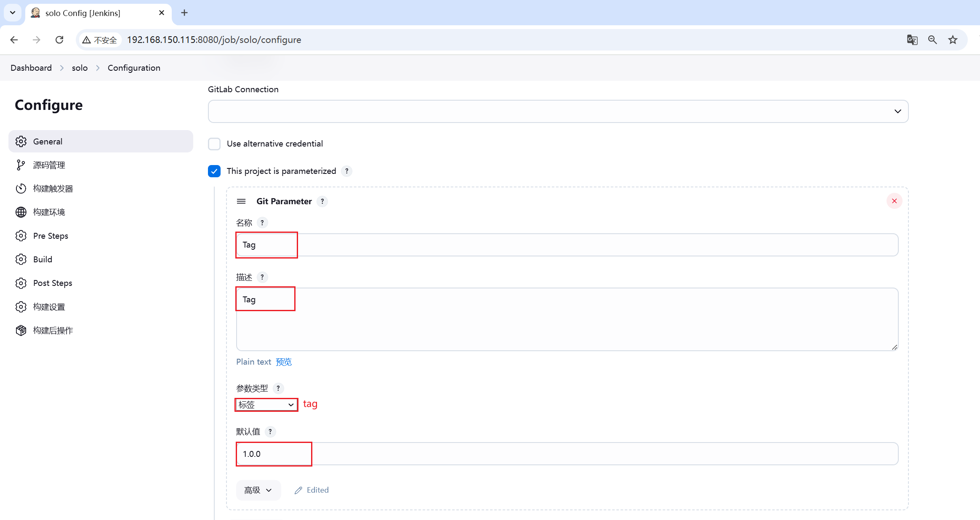The width and height of the screenshot is (980, 520).
Task: Click the 名称 input containing Tag
Action: [567, 245]
